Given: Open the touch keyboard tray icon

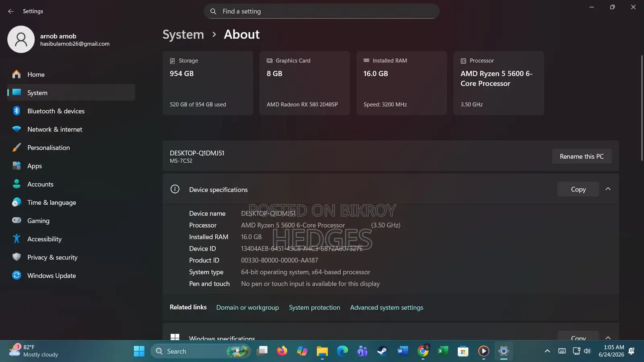Looking at the screenshot, I should [562, 351].
